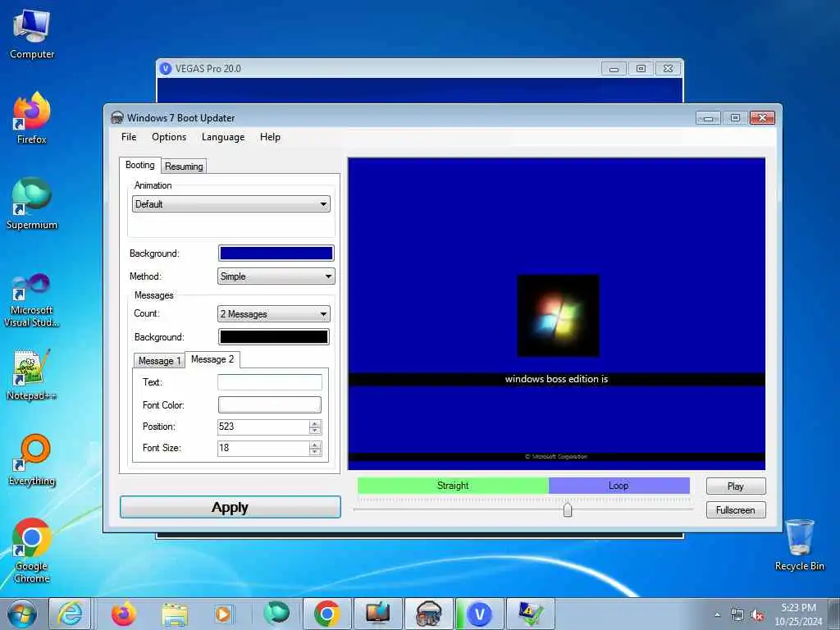Show hidden system tray icons
Screen dimensions: 840x630
point(717,614)
